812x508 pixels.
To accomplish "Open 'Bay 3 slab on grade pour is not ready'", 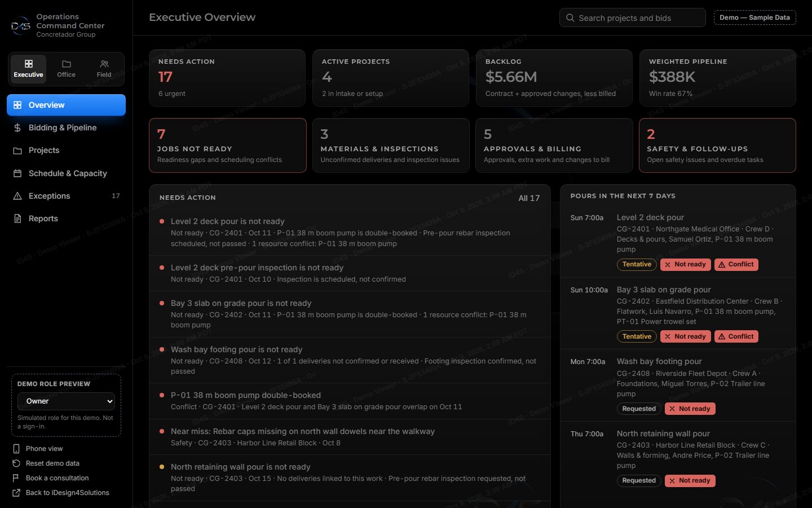I will [x=350, y=314].
